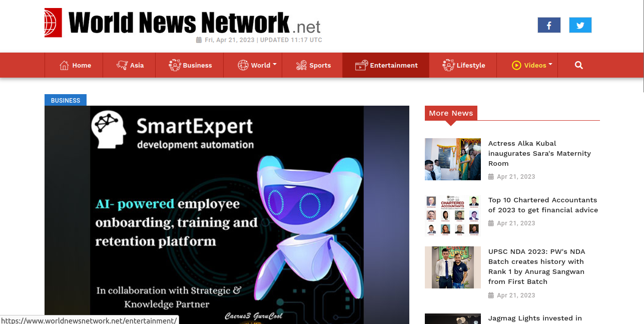This screenshot has width=644, height=324.
Task: Select the More News section tab
Action: point(451,113)
